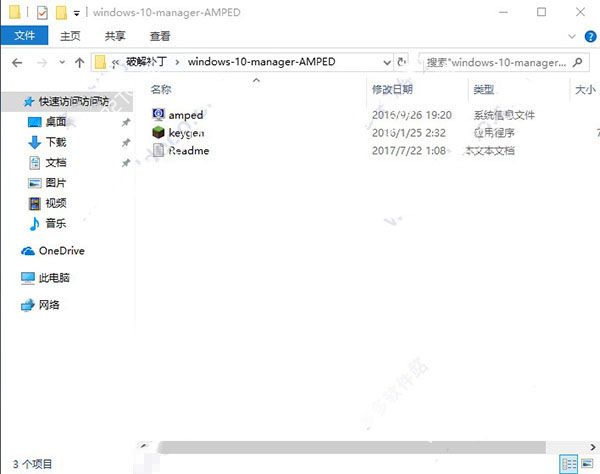Viewport: 600px width, 474px height.
Task: Expand hidden path with double chevron
Action: click(115, 62)
